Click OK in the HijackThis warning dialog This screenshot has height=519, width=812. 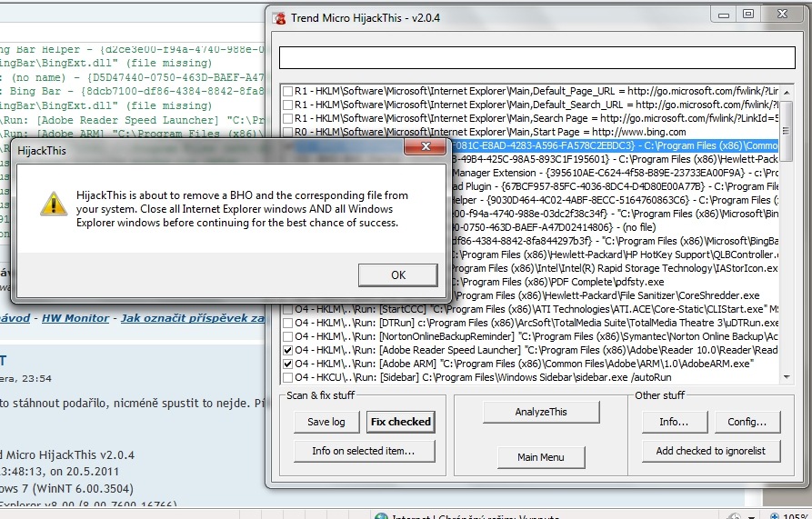[397, 274]
